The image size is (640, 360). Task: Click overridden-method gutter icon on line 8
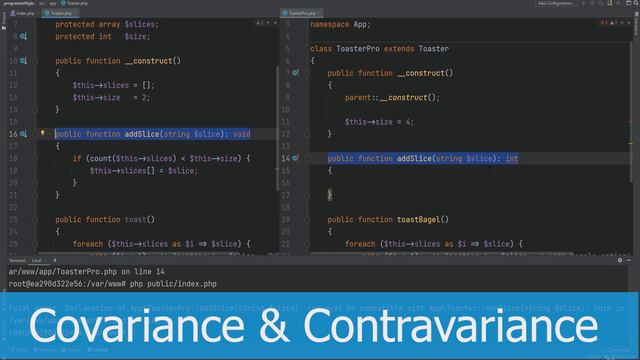coord(24,36)
